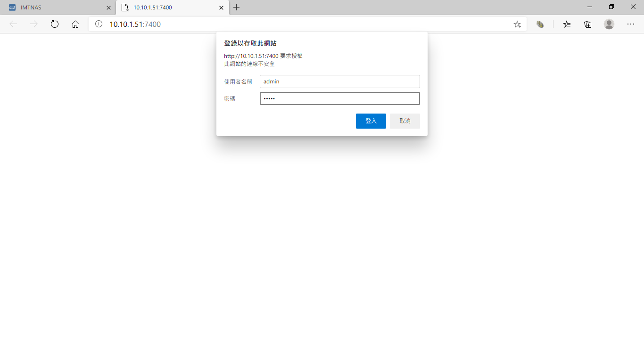Click the http://10.10.1.51:7400 要求授權 text
The image size is (644, 343).
click(x=263, y=56)
